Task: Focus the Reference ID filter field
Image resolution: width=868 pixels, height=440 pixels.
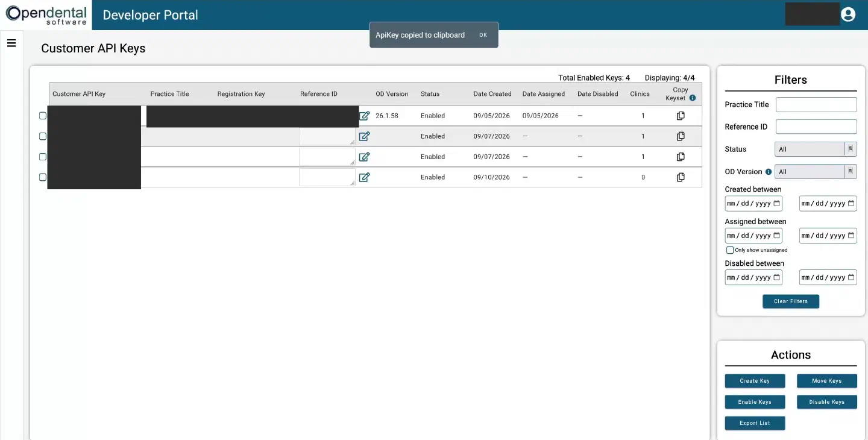Action: pyautogui.click(x=816, y=127)
